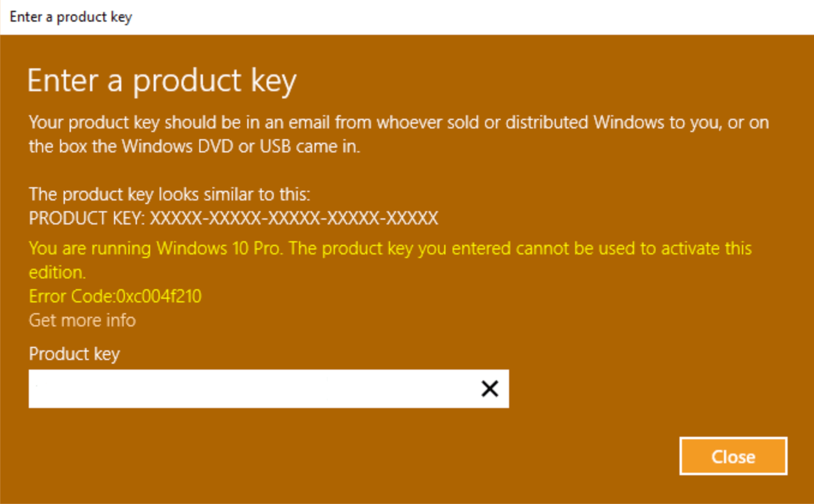Click 'The product key looks similar' text
Viewport: 814px width, 504px height.
[169, 194]
